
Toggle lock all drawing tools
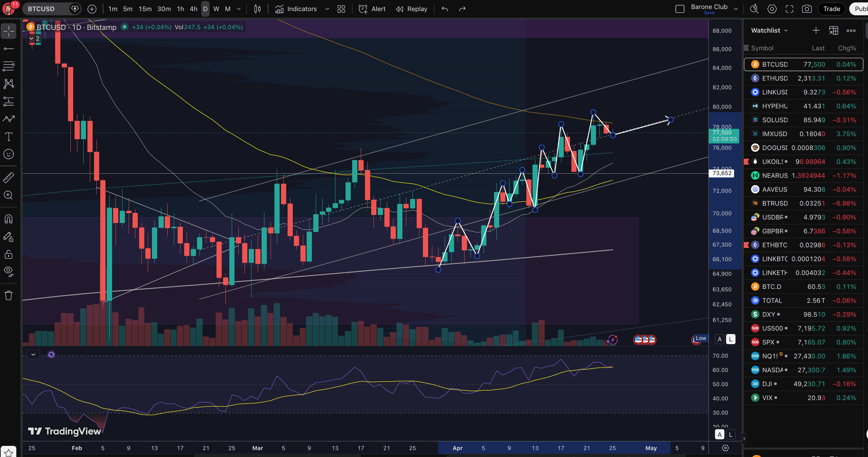pyautogui.click(x=9, y=254)
